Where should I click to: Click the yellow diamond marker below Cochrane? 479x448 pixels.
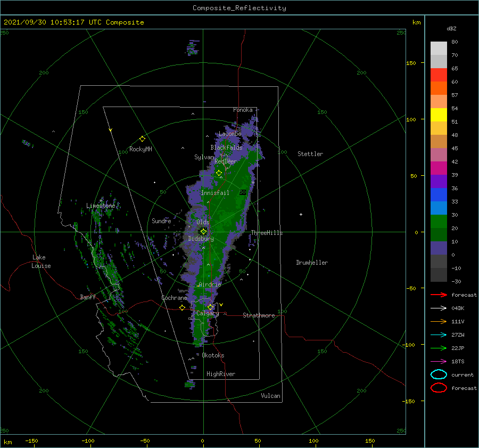click(x=182, y=307)
